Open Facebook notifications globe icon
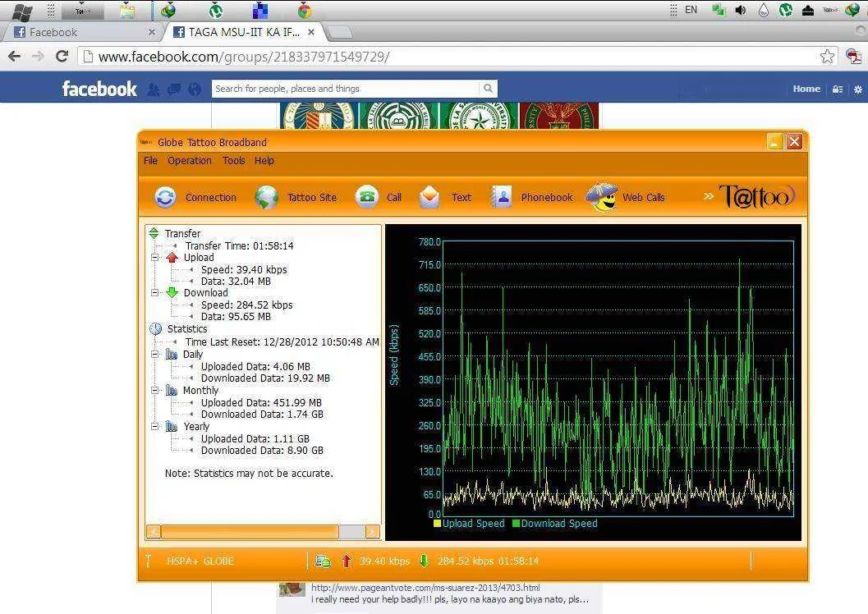868x614 pixels. point(195,89)
